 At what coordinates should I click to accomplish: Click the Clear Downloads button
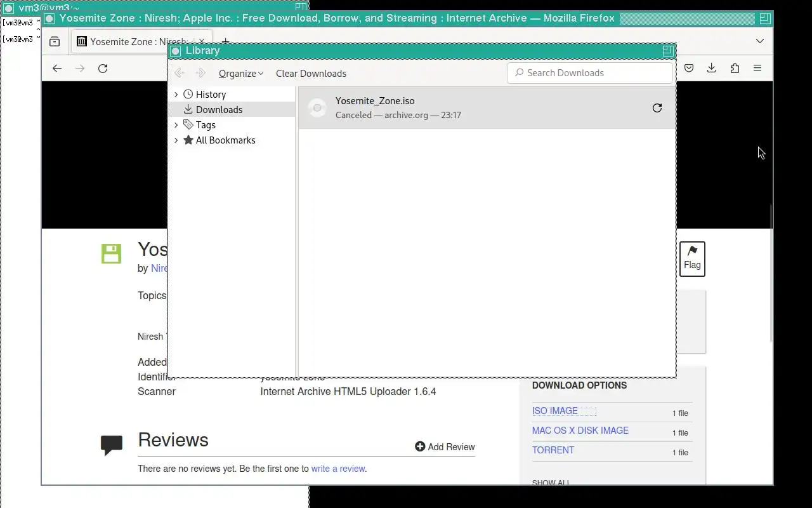coord(311,74)
